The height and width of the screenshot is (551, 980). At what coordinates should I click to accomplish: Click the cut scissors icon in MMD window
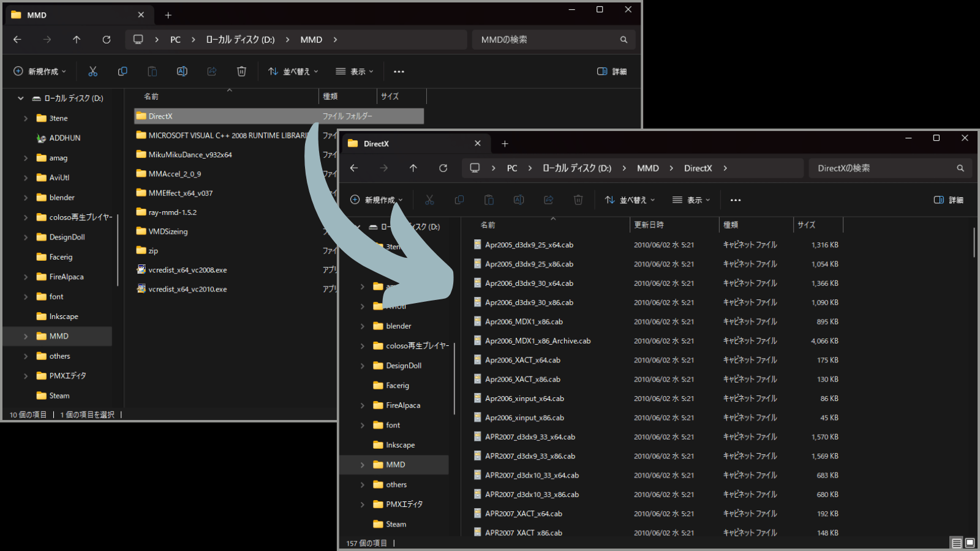pyautogui.click(x=93, y=72)
